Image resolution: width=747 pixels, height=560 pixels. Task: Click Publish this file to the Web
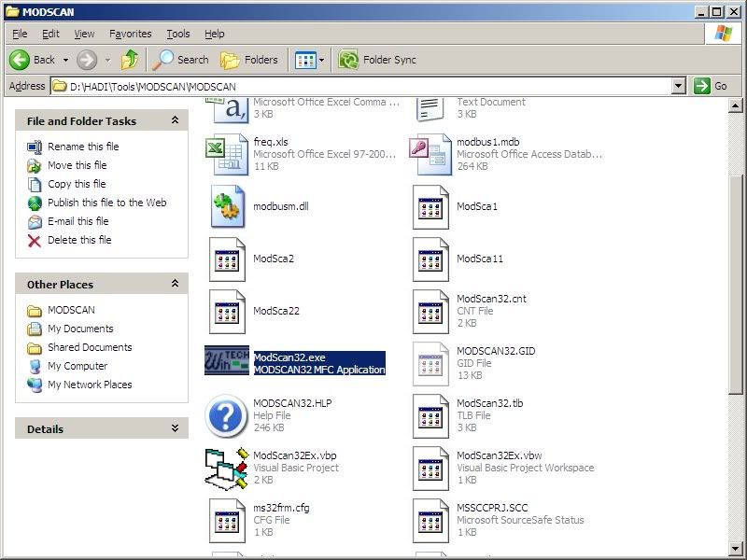[107, 203]
